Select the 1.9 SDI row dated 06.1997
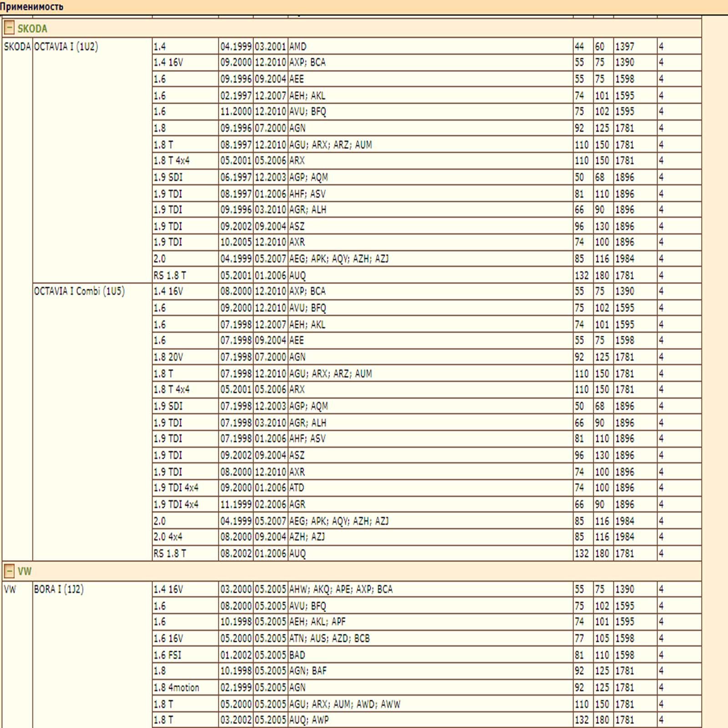 coord(427,177)
